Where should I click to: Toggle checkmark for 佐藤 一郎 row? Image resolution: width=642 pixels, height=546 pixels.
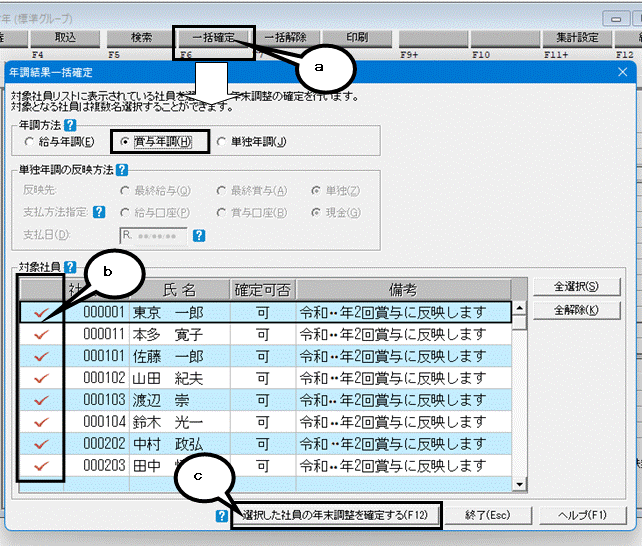click(41, 356)
